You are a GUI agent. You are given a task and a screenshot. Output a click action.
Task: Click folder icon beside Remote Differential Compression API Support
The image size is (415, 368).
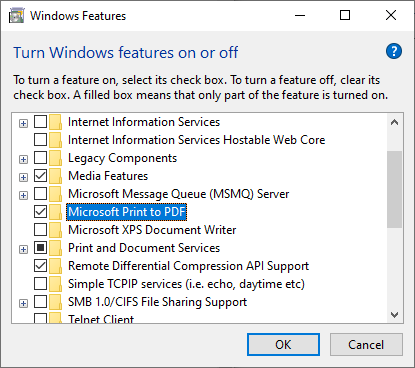[x=55, y=266]
